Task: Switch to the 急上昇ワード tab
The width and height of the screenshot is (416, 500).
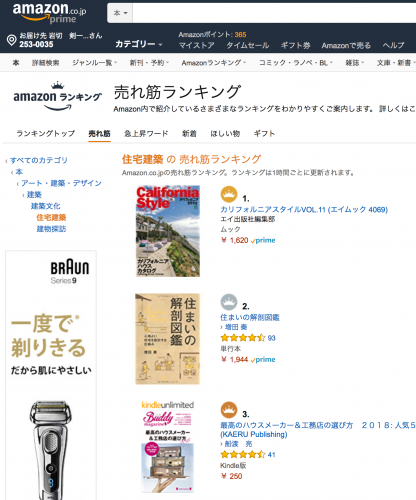Action: pyautogui.click(x=146, y=134)
